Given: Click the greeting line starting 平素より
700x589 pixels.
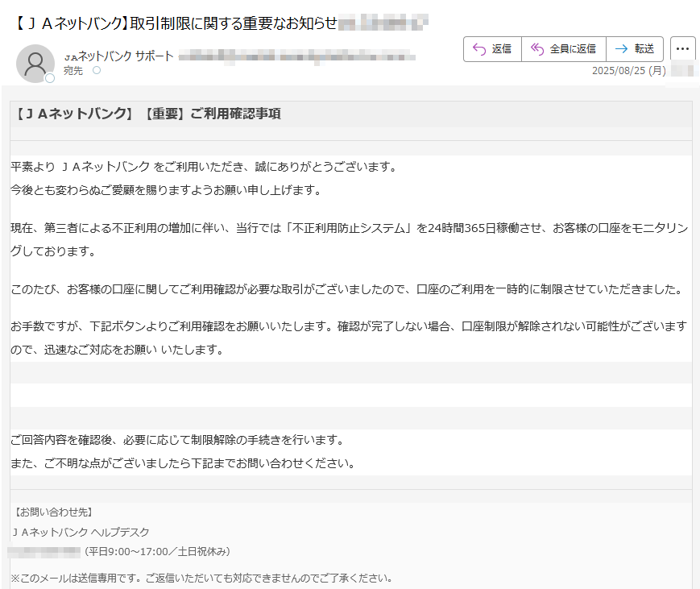Looking at the screenshot, I should tap(204, 167).
